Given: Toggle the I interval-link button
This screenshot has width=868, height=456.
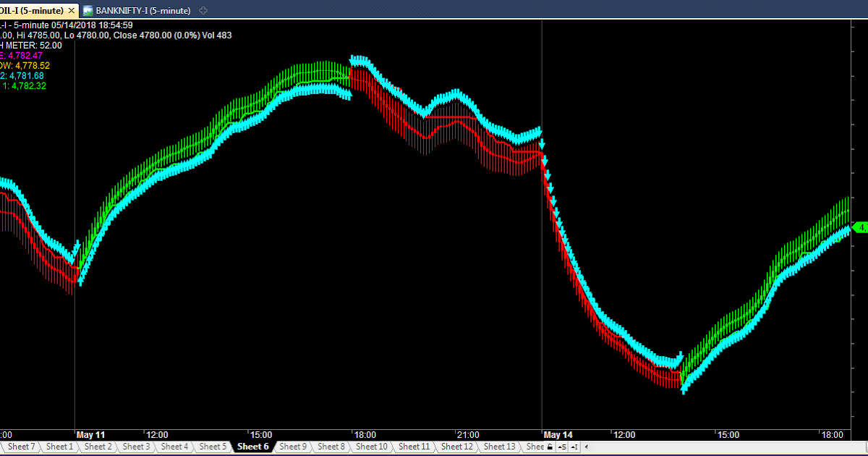Looking at the screenshot, I should (574, 447).
